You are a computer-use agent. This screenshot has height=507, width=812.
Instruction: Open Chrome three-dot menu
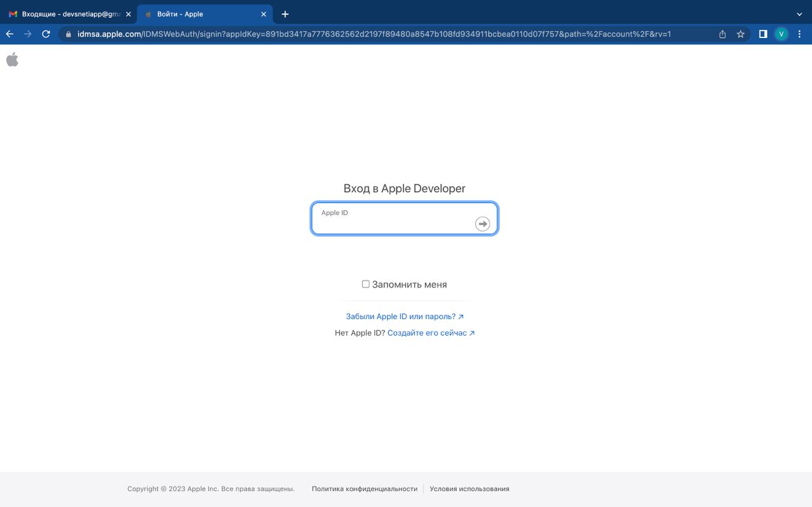point(799,34)
